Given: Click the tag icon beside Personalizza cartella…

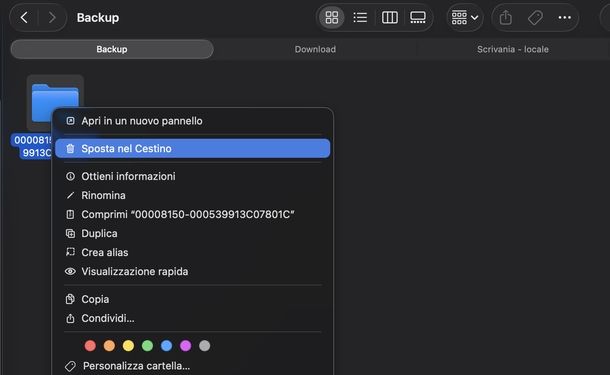Looking at the screenshot, I should pos(70,366).
